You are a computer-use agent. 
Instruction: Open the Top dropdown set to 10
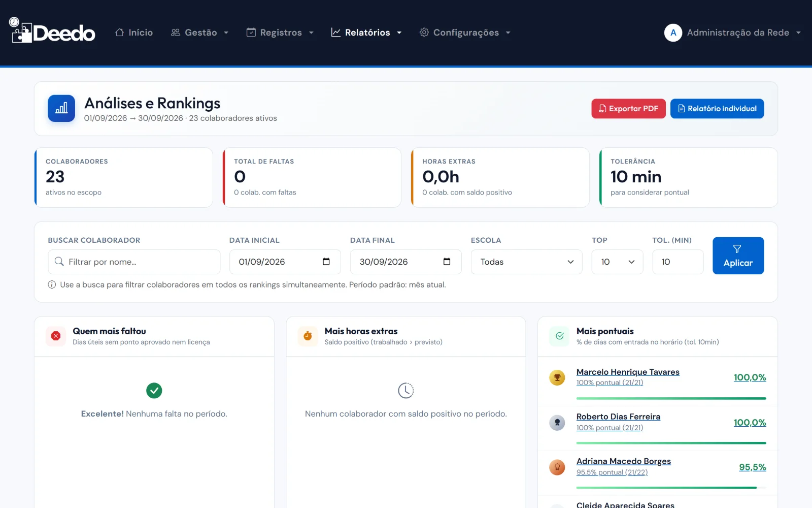pyautogui.click(x=617, y=262)
